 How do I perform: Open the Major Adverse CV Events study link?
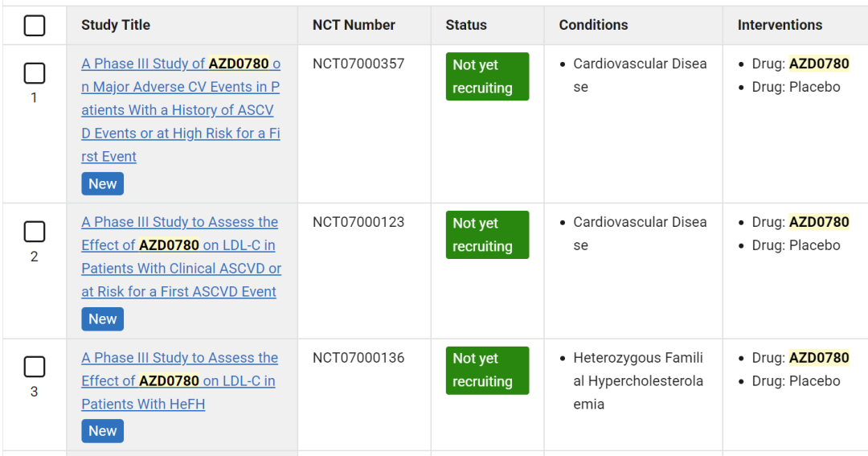pyautogui.click(x=181, y=109)
